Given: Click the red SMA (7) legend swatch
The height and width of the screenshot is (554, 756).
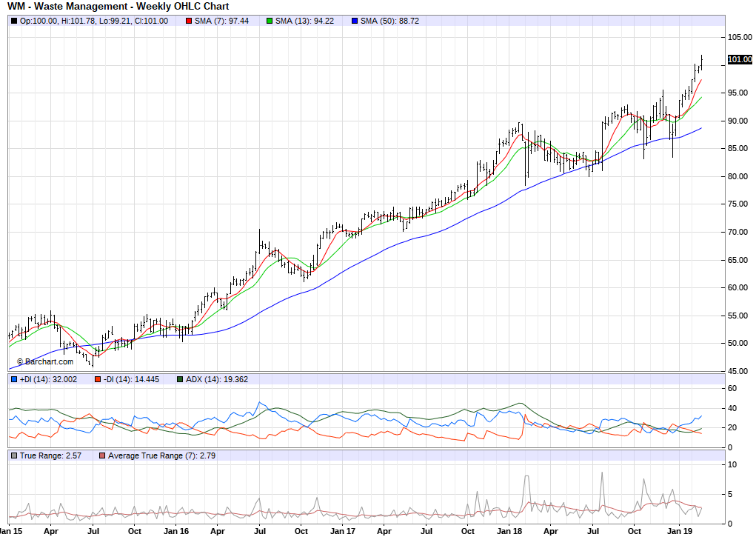Looking at the screenshot, I should [188, 21].
